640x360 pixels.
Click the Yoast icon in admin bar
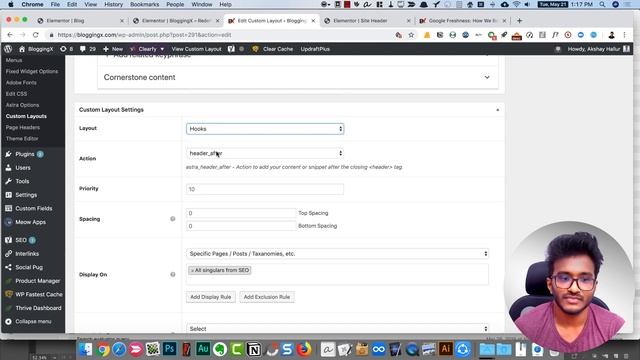[231, 49]
